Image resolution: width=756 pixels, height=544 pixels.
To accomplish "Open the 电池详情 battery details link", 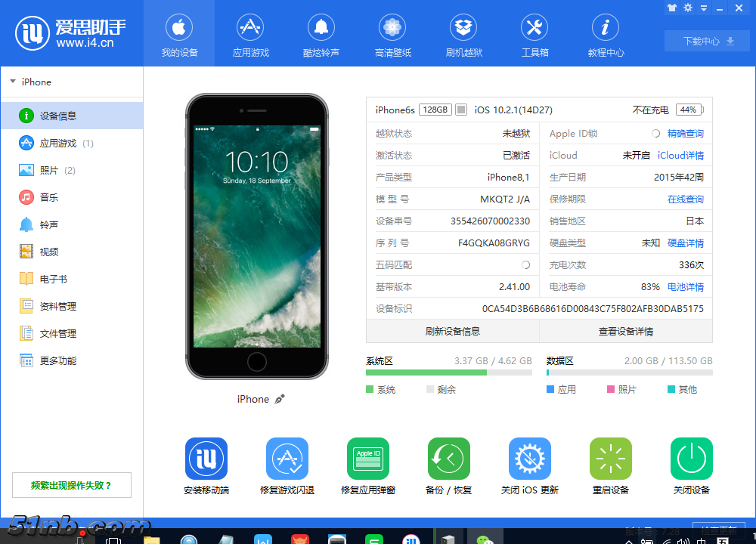I will (685, 286).
